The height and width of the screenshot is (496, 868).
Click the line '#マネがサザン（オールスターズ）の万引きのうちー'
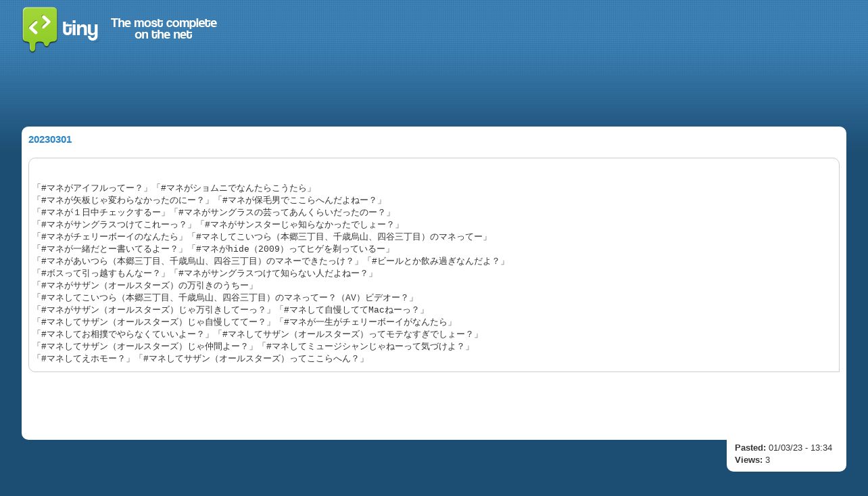coord(145,286)
